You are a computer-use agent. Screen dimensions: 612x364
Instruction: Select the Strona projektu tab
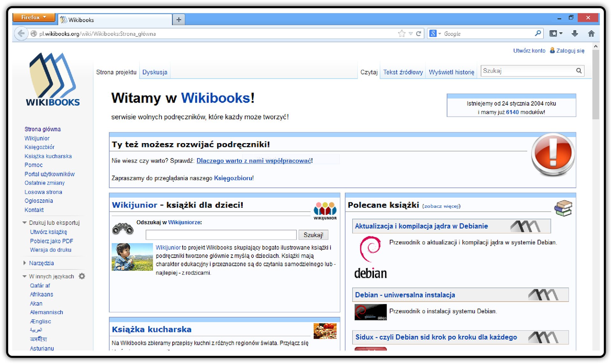point(116,72)
